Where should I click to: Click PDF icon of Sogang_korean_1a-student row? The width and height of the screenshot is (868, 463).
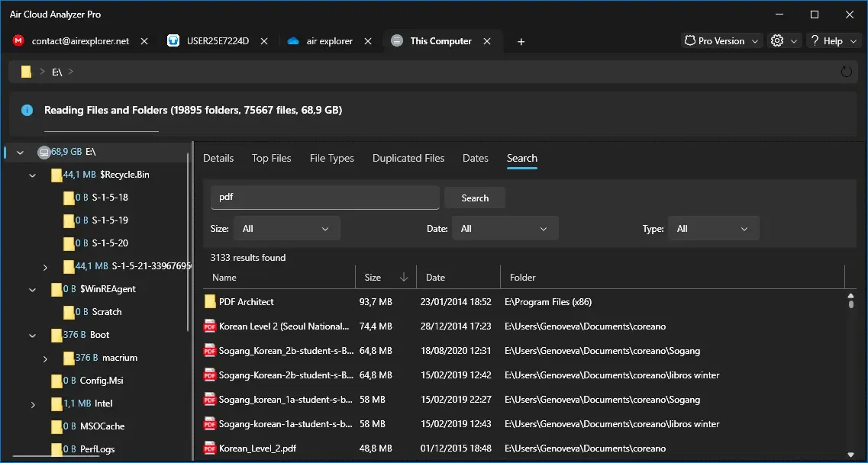tap(210, 400)
